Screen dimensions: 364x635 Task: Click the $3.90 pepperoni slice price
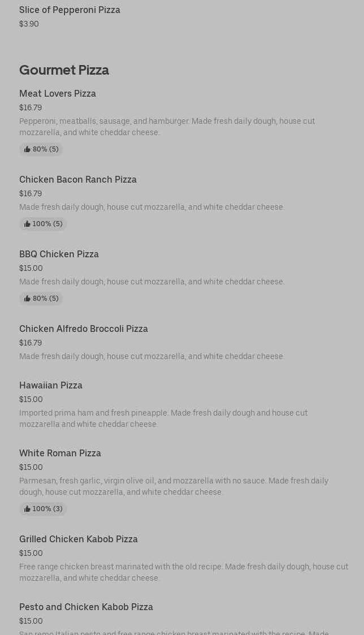(x=29, y=24)
